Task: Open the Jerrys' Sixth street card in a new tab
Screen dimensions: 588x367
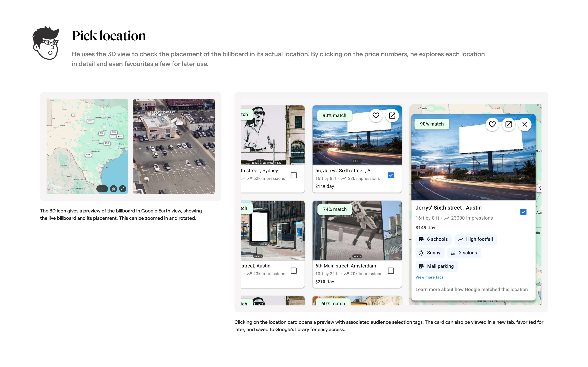Action: click(392, 116)
